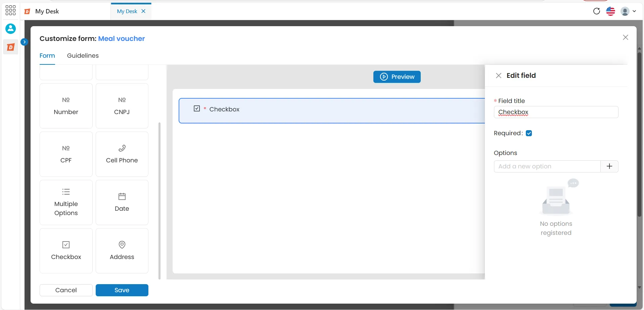
Task: Add a CNPJ field type
Action: pyautogui.click(x=122, y=106)
